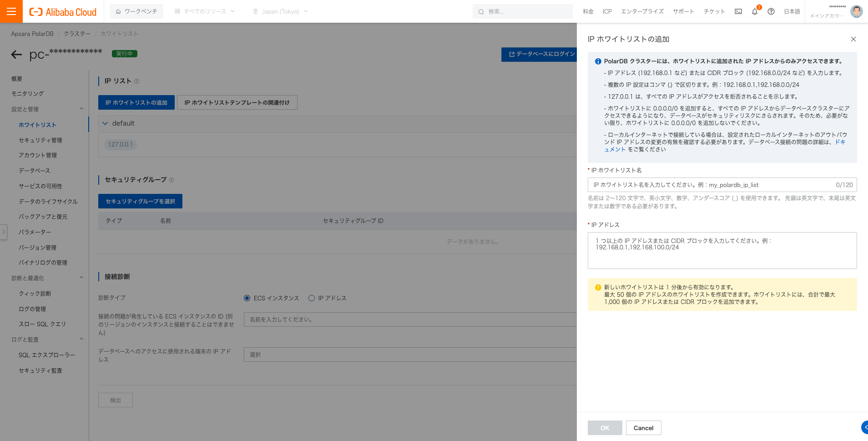Open セキュリティ管理 in sidebar
This screenshot has height=441, width=868.
40,140
